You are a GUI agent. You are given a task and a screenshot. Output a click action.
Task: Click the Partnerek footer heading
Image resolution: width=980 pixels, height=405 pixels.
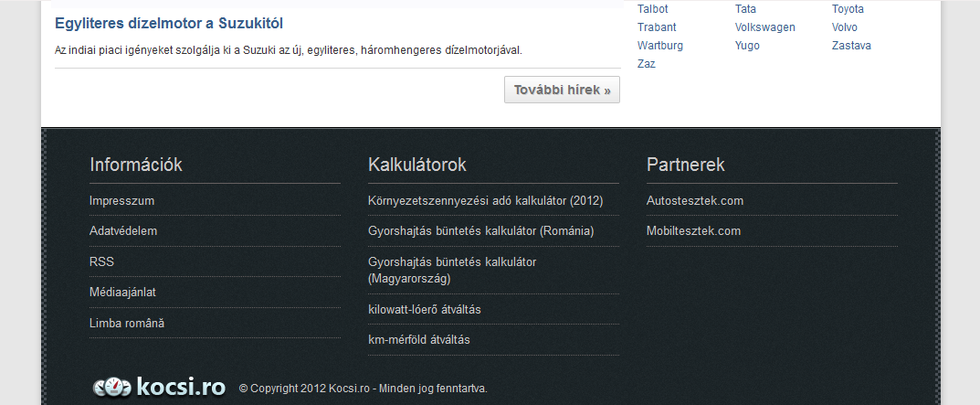tap(686, 165)
